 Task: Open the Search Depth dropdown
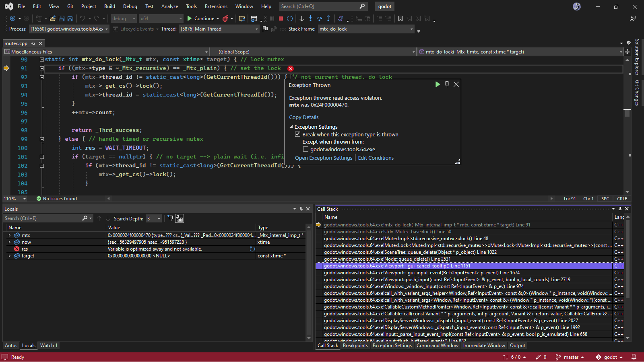[158, 218]
